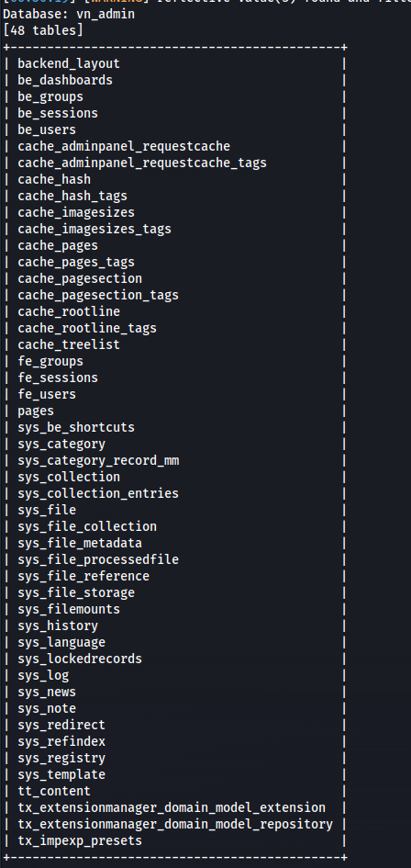Select the pages table name

coord(36,411)
